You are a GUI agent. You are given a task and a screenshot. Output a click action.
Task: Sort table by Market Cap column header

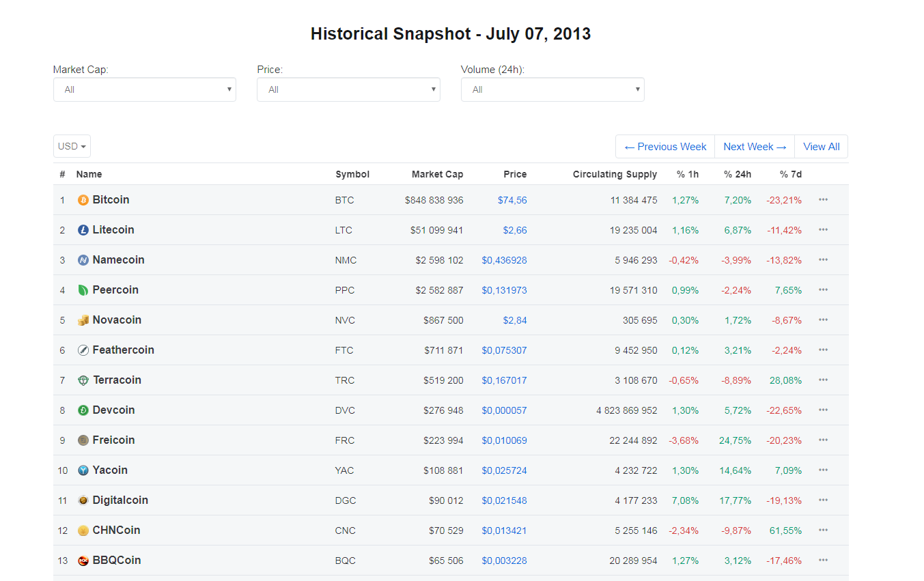437,174
